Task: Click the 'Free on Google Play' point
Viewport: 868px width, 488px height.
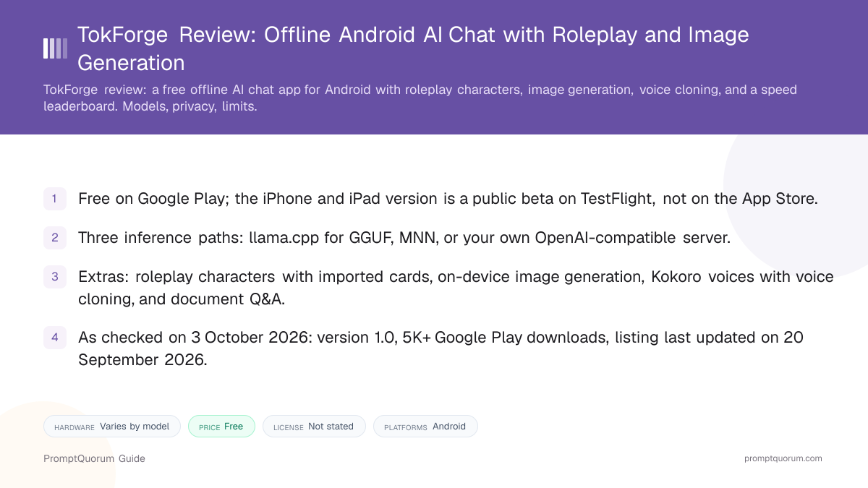Action: click(x=448, y=199)
